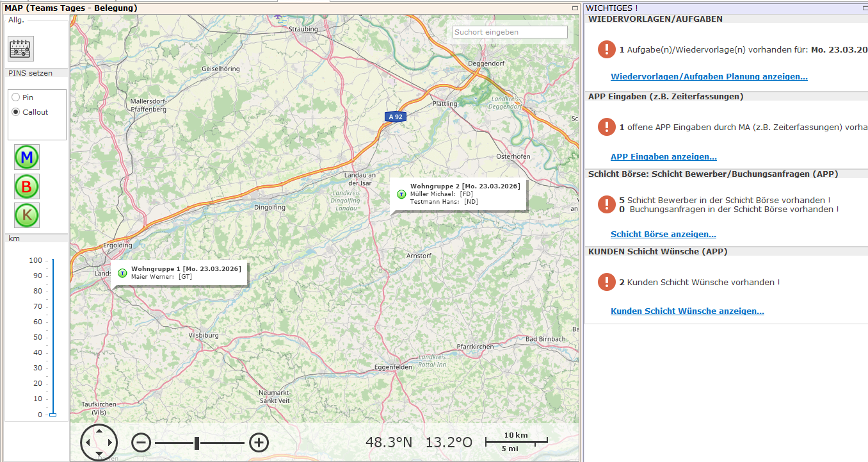The image size is (868, 462).
Task: Click the red B pin button
Action: click(x=27, y=186)
